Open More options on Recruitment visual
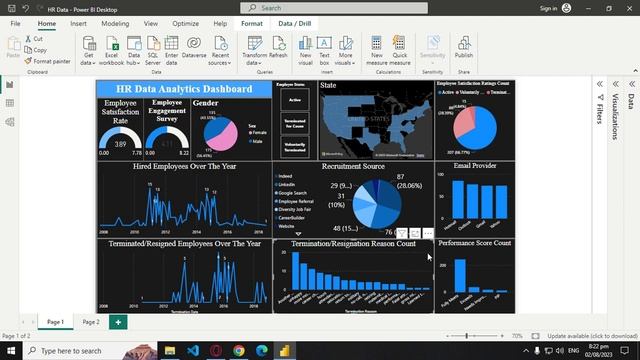 428,233
